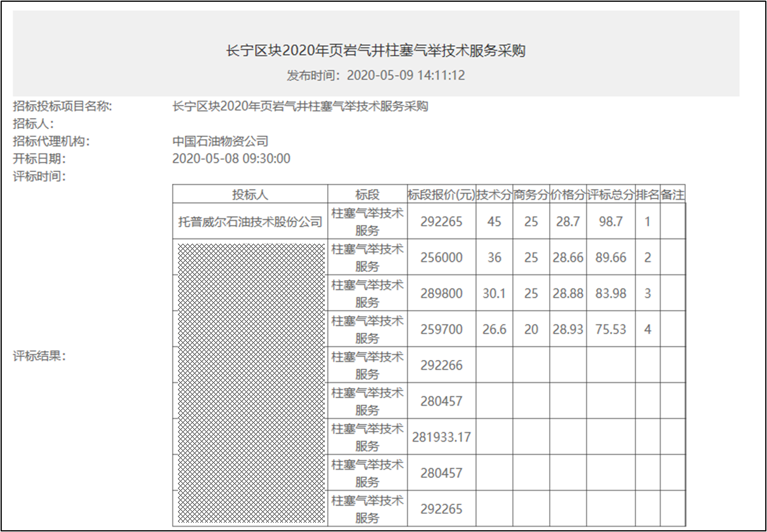Click total score 83.98
The height and width of the screenshot is (532, 767).
611,293
